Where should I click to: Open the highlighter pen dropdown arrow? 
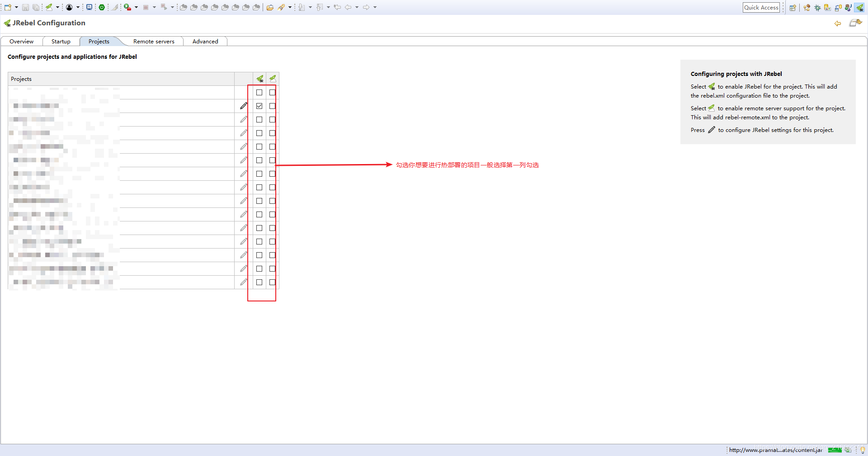pyautogui.click(x=290, y=7)
